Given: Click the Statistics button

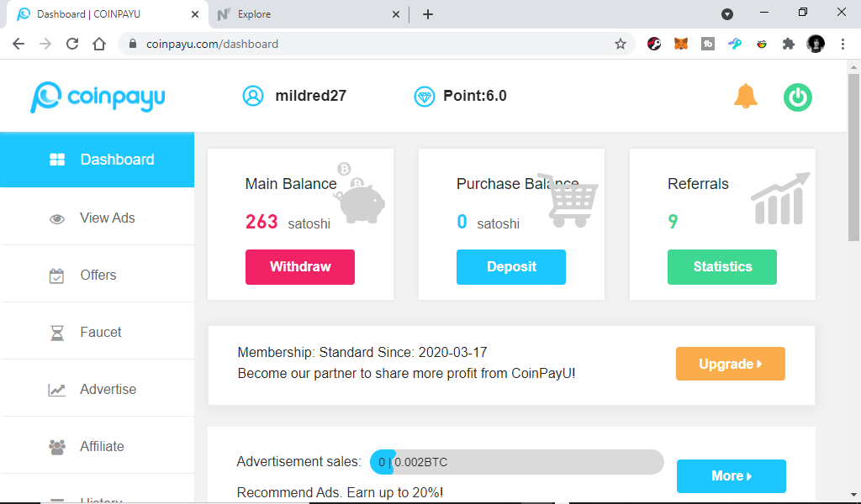Looking at the screenshot, I should 722,266.
